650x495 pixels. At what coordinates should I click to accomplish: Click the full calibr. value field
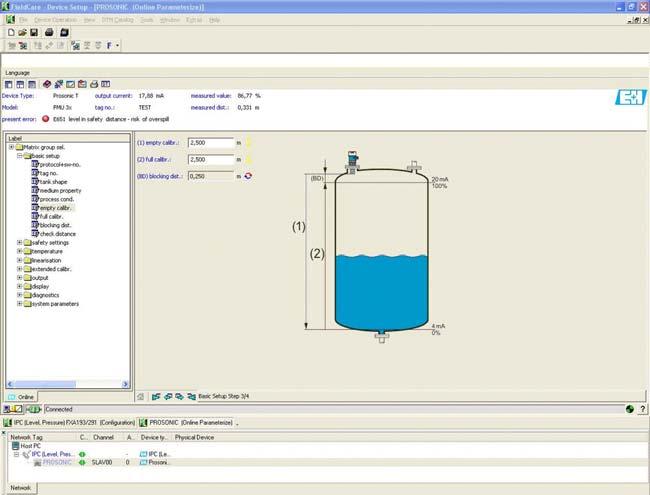[211, 160]
